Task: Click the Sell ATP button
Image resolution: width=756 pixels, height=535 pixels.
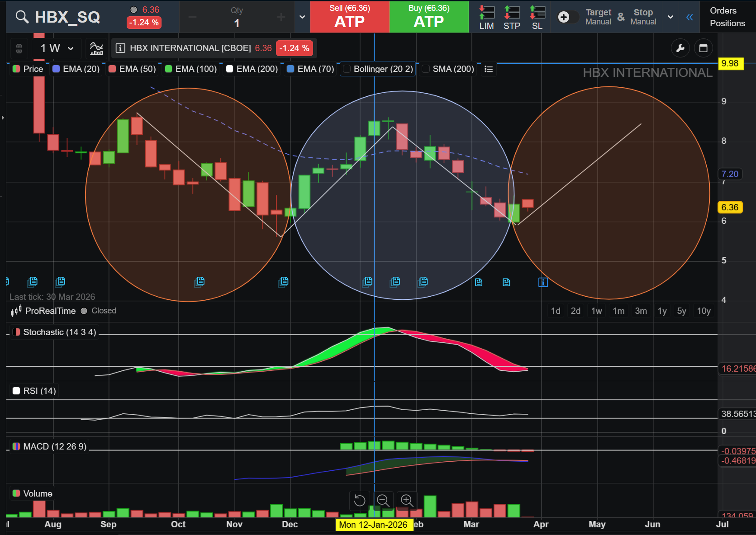Action: click(x=350, y=17)
